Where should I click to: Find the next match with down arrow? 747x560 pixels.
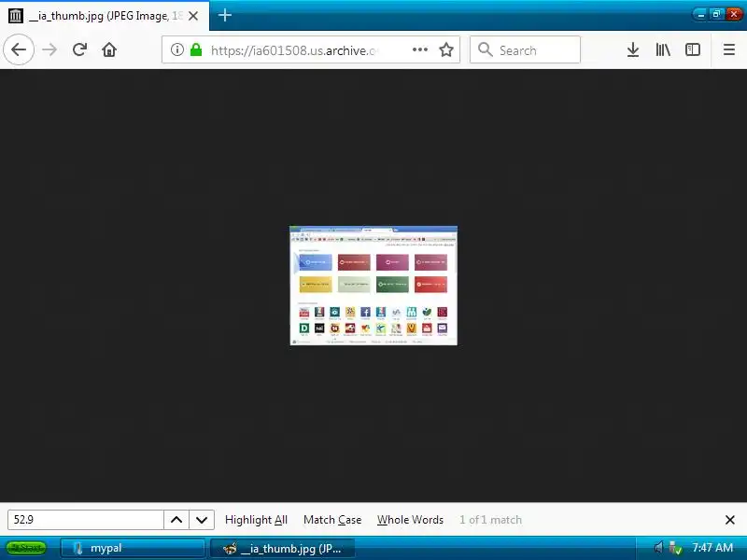[202, 520]
